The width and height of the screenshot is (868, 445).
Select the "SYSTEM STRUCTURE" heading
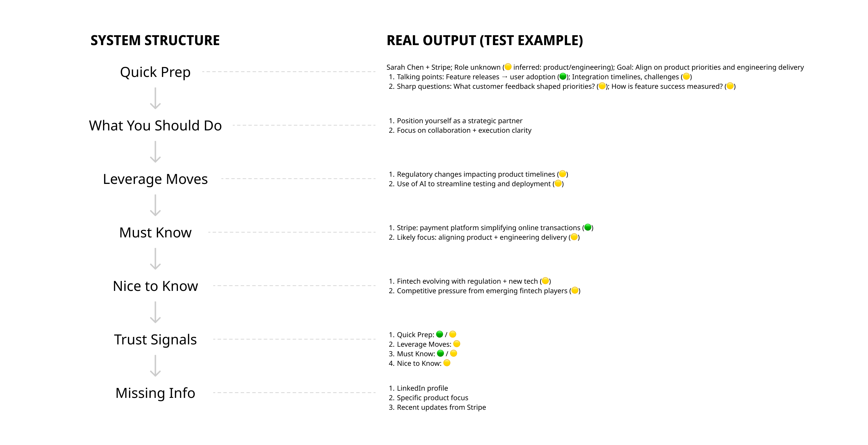155,40
